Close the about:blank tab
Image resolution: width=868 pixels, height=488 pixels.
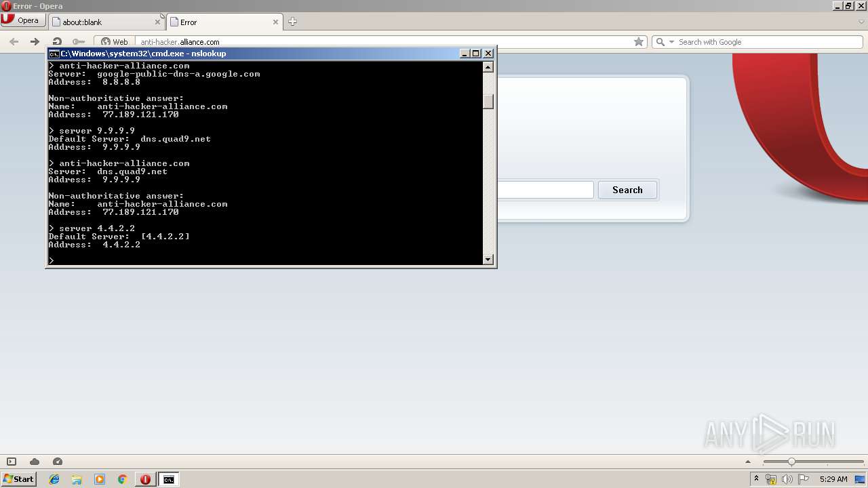click(158, 22)
